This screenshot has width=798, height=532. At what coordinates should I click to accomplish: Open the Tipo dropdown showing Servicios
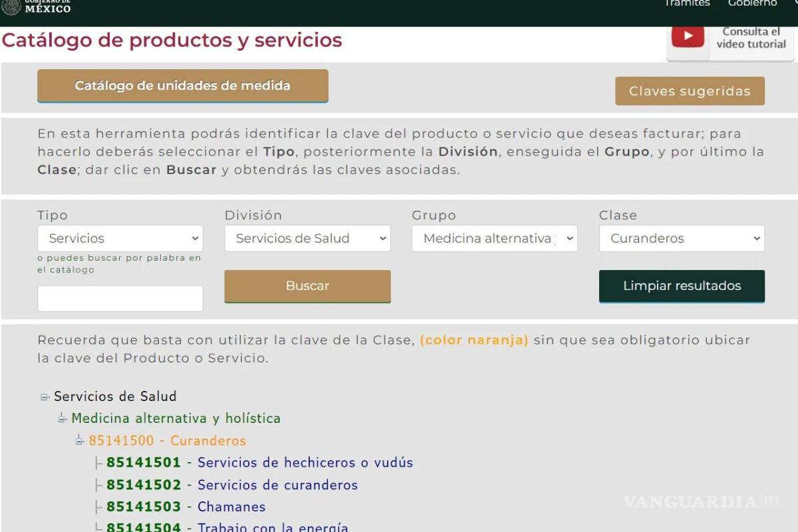(120, 238)
